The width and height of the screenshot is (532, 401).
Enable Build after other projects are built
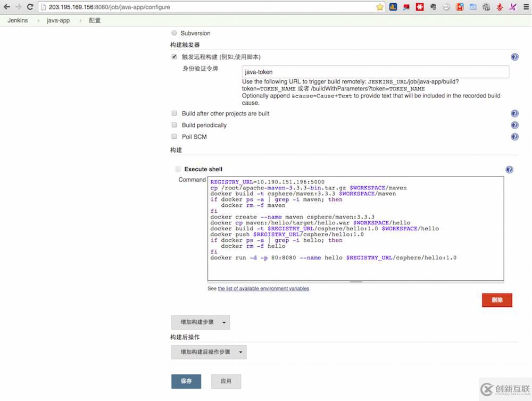click(x=174, y=113)
